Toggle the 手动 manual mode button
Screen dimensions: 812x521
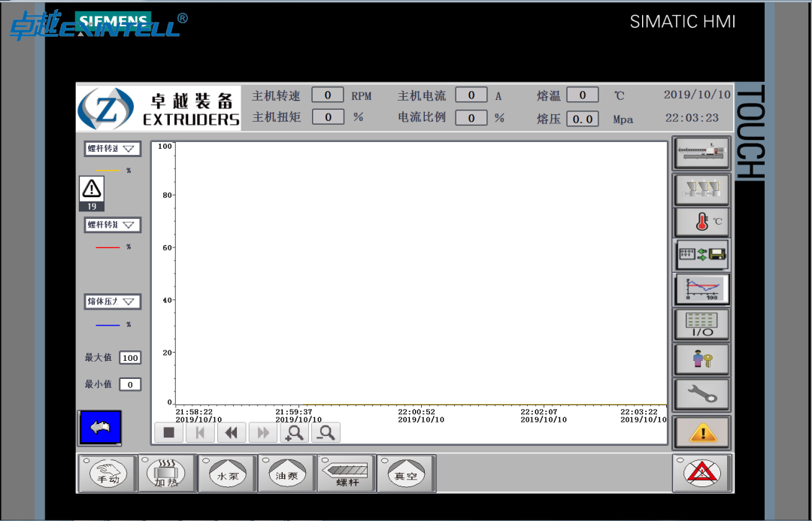click(x=108, y=474)
